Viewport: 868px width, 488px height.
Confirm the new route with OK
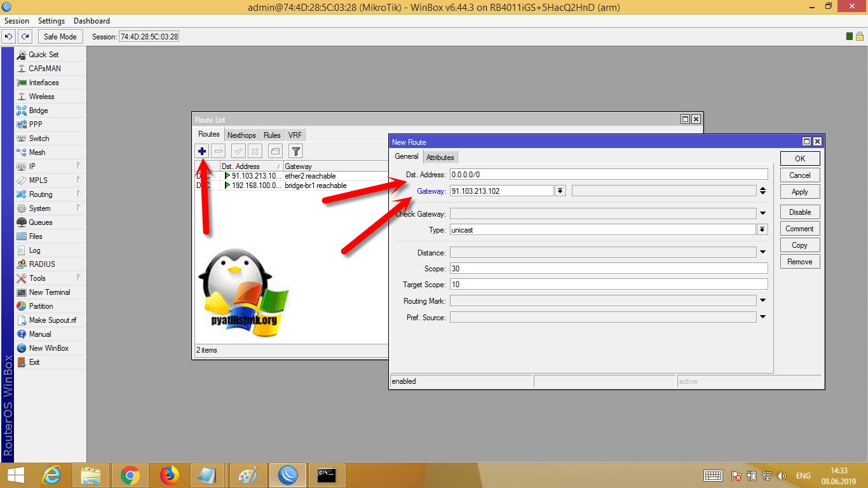tap(800, 159)
